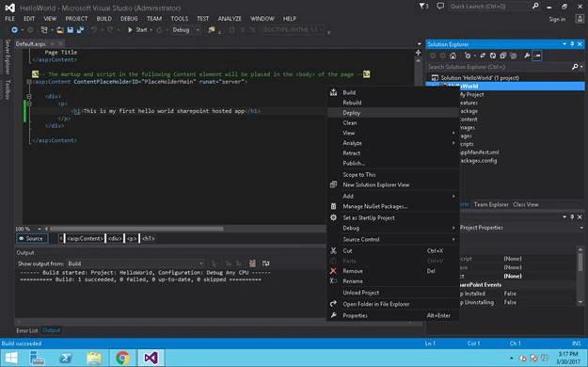Click the Refresh icon in Solution Explorer toolbar
Screen dimensions: 588x367
493,56
